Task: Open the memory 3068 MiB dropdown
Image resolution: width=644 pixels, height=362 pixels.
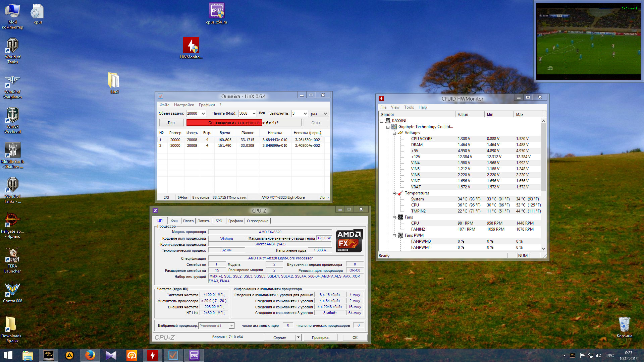Action: click(254, 114)
